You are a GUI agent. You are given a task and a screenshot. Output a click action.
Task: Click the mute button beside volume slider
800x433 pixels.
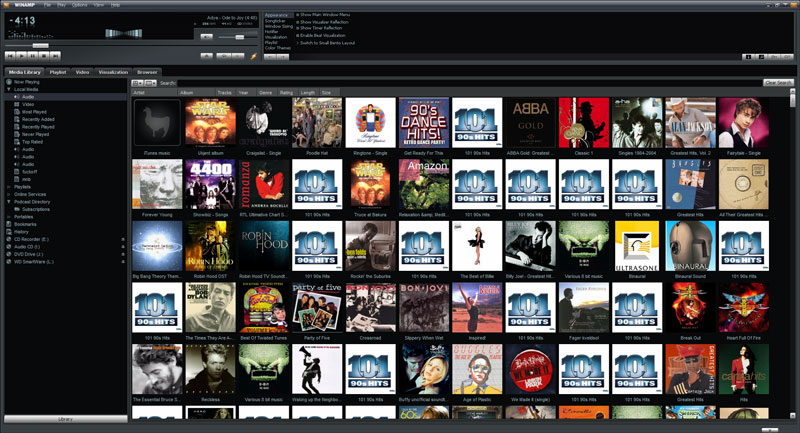click(x=207, y=37)
